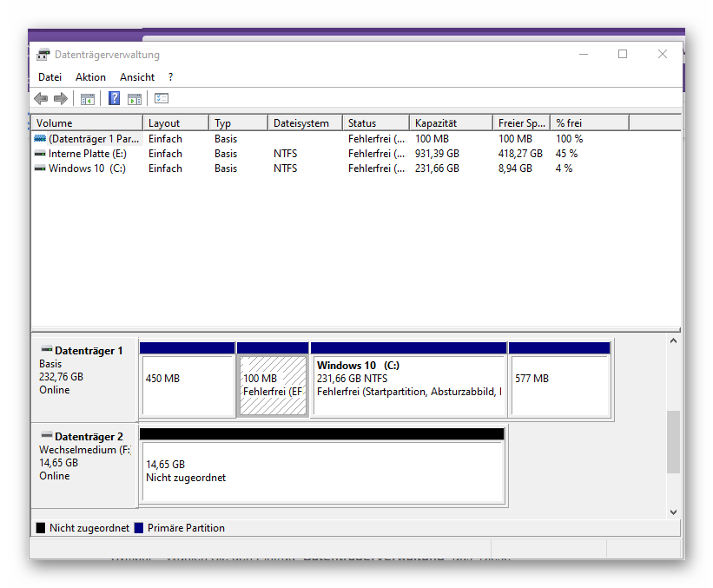Click the 931,39 GB capacity cell
The image size is (713, 588).
[x=437, y=154]
